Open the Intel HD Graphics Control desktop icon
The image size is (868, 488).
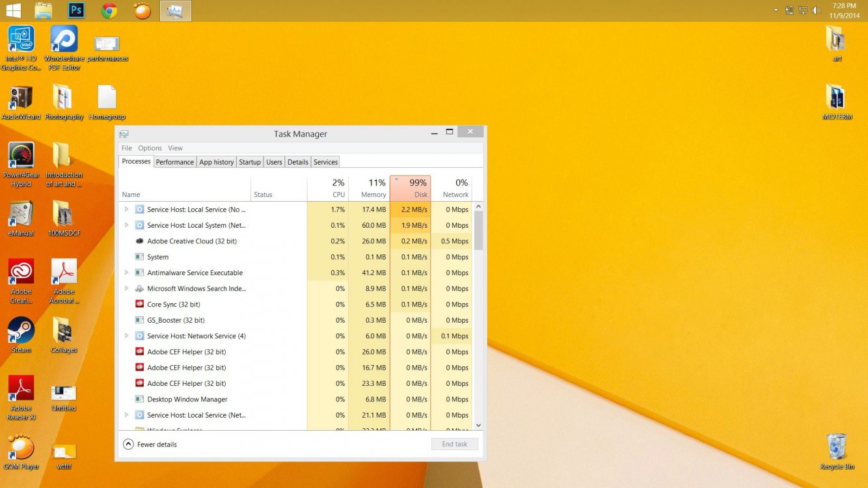coord(21,47)
